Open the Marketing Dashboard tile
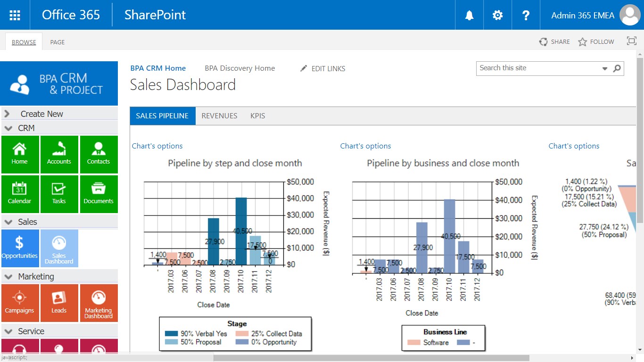Viewport: 644px width, 362px height. (99, 303)
